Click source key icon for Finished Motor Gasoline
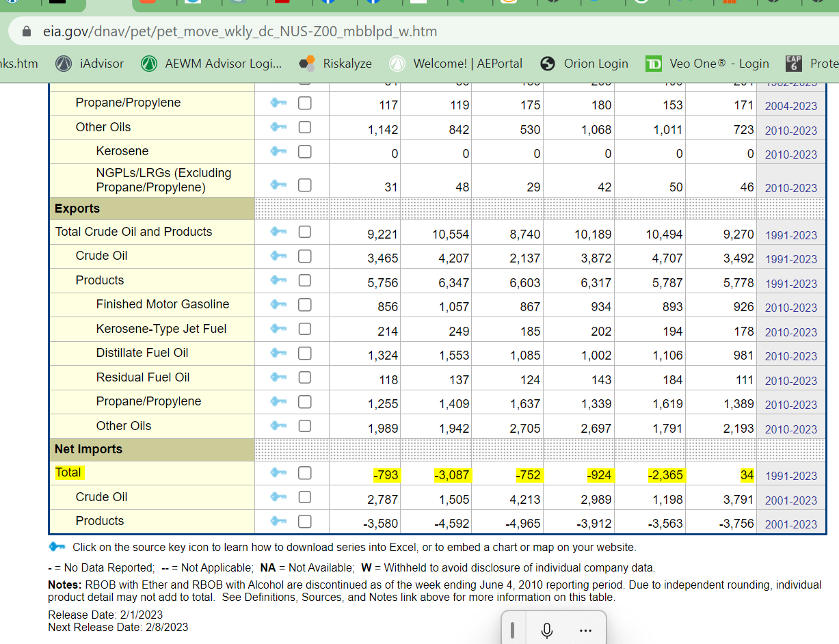Viewport: 839px width, 644px height. coord(277,305)
